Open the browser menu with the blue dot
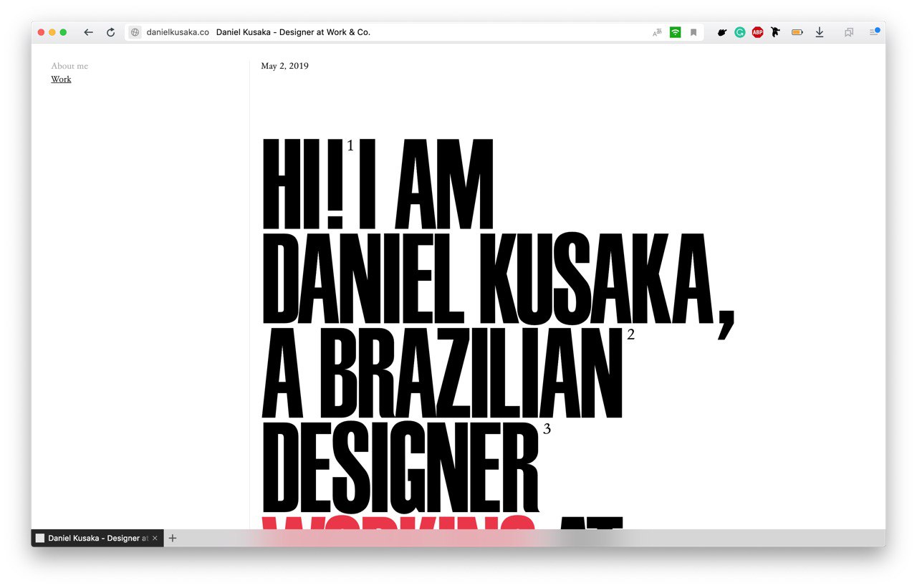The image size is (917, 588). click(x=874, y=32)
